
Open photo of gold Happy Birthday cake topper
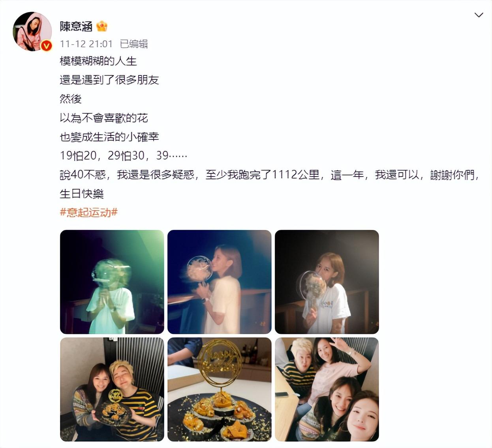tap(219, 390)
